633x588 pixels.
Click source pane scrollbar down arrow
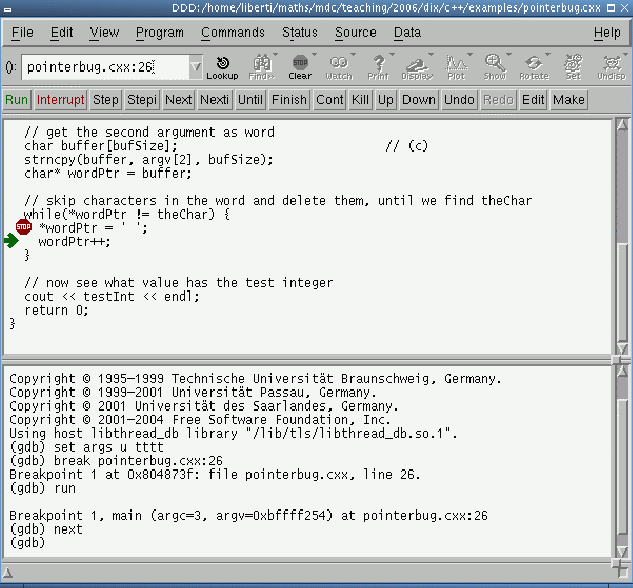click(622, 348)
